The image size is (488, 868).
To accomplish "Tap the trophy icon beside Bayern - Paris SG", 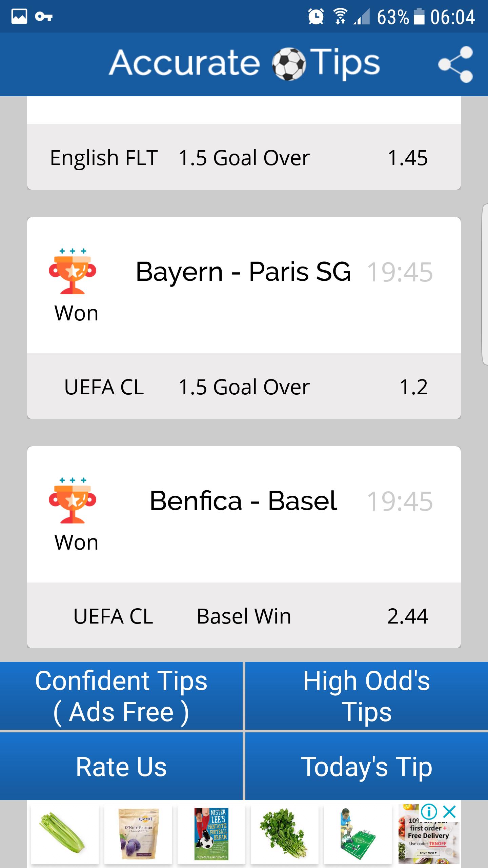I will (x=73, y=272).
